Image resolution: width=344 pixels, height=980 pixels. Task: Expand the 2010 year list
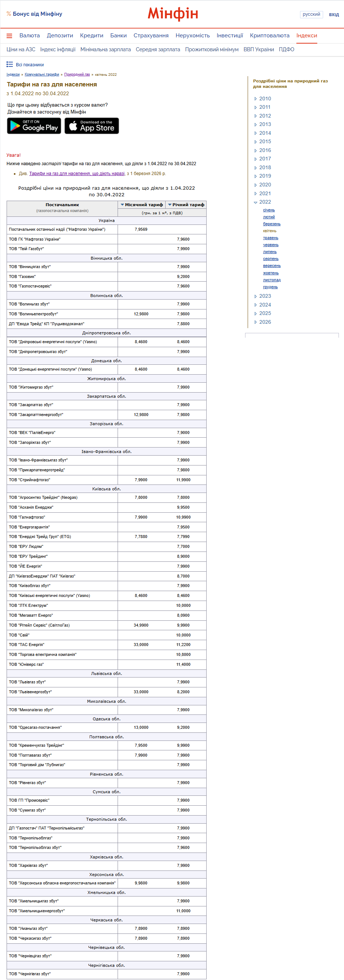point(256,99)
